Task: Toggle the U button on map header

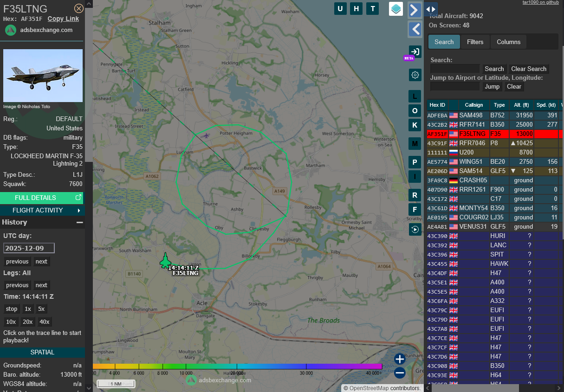Action: [x=340, y=9]
